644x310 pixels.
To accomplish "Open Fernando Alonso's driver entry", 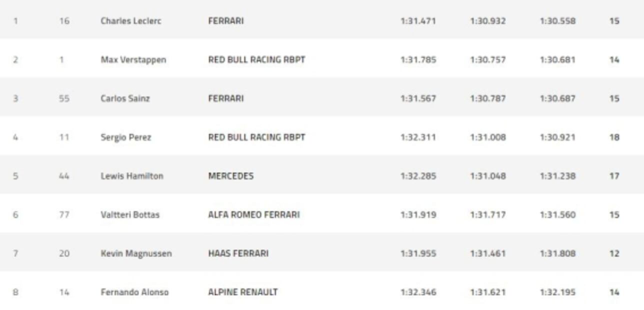I will [134, 292].
